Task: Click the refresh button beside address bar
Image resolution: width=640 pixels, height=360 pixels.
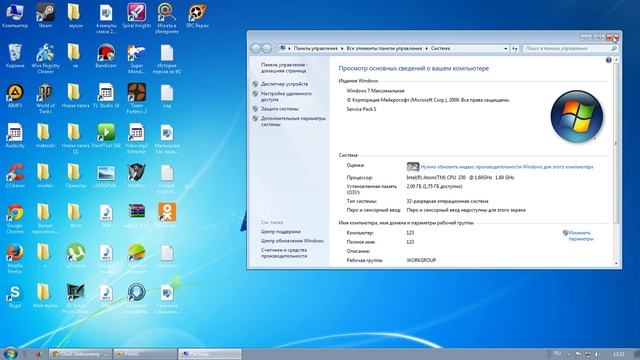Action: pos(515,49)
